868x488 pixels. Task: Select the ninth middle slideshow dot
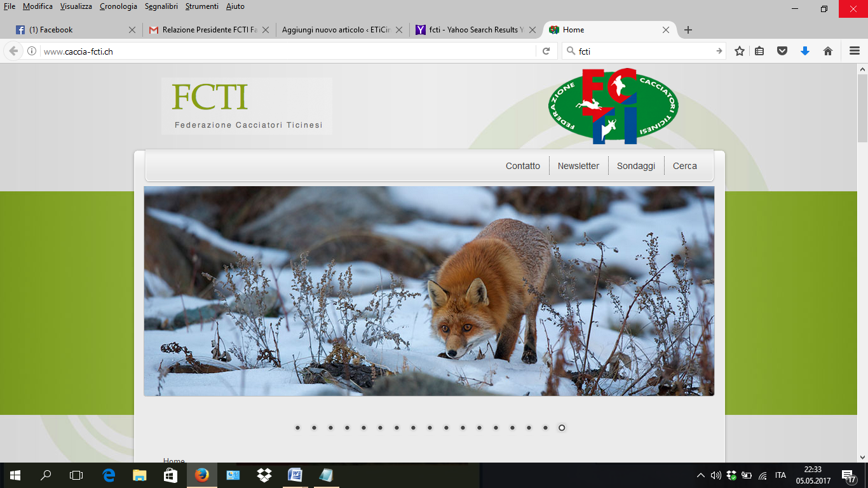[x=430, y=428]
